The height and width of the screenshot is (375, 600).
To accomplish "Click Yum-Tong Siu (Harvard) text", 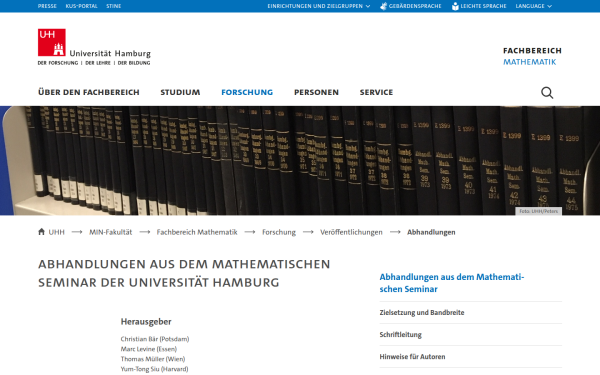I will tap(154, 369).
